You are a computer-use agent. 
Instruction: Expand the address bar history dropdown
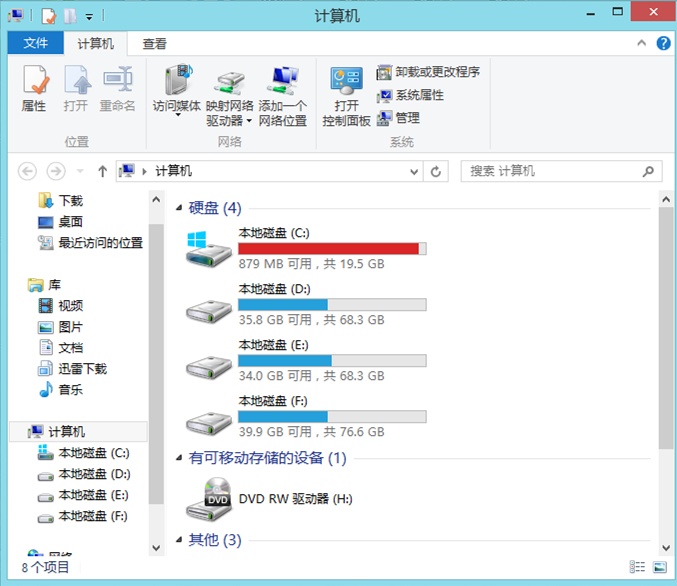pyautogui.click(x=414, y=171)
